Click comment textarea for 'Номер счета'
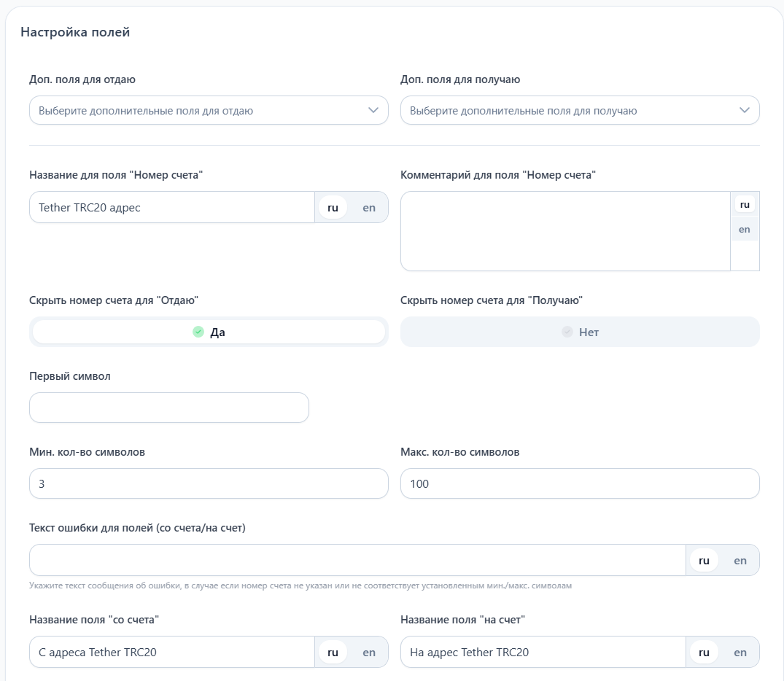The image size is (784, 681). (565, 231)
